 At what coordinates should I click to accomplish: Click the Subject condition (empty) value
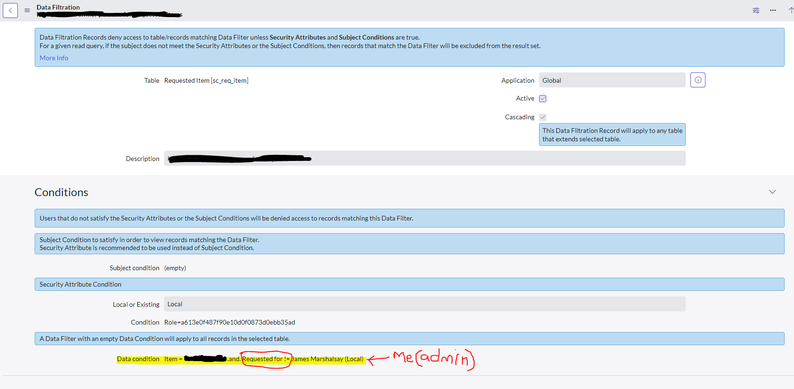point(175,268)
